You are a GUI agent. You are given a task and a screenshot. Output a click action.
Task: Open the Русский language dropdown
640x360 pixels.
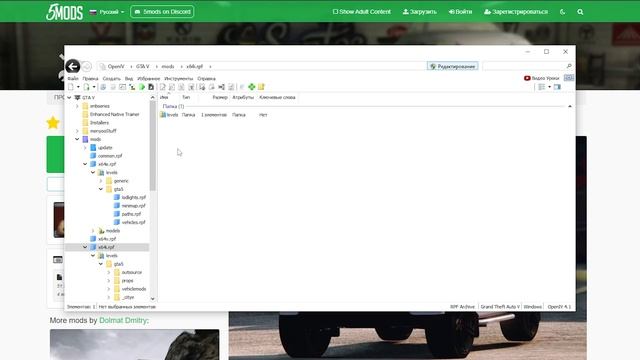(x=107, y=12)
